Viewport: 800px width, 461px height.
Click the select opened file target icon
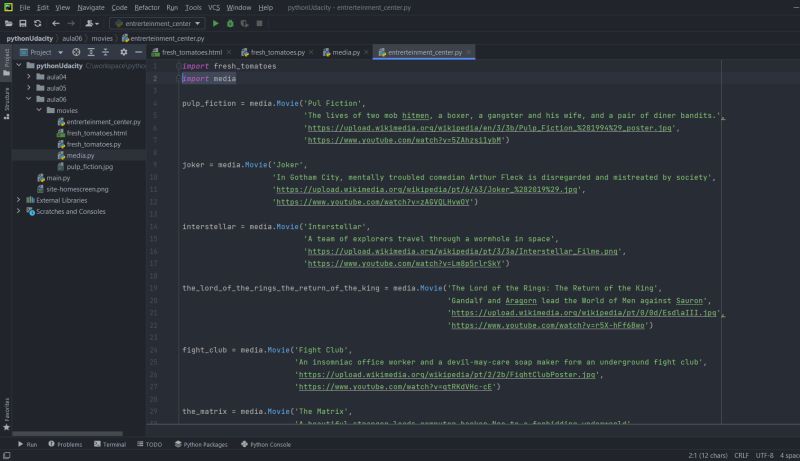[76, 52]
